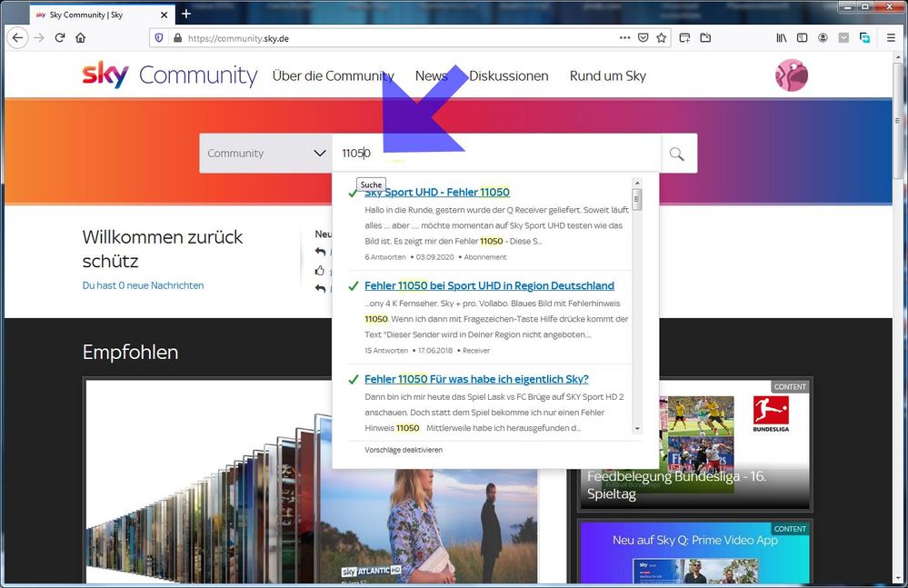Show the Firefox library icon
The image size is (908, 588).
[x=781, y=38]
